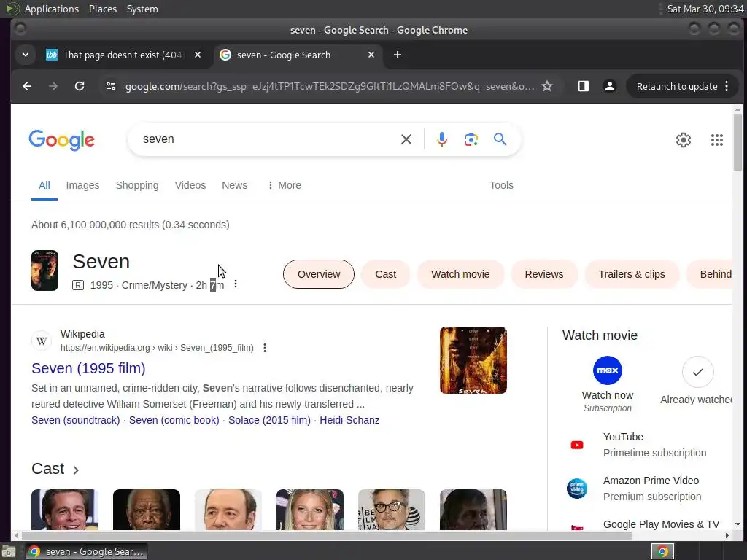Click the vertical scrollbar thumb
747x560 pixels.
click(738, 142)
